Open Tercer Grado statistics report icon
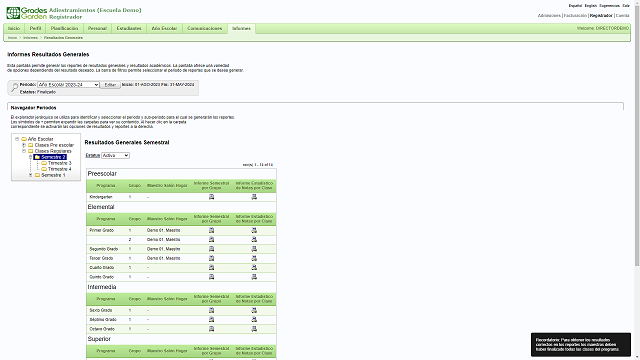 click(254, 258)
